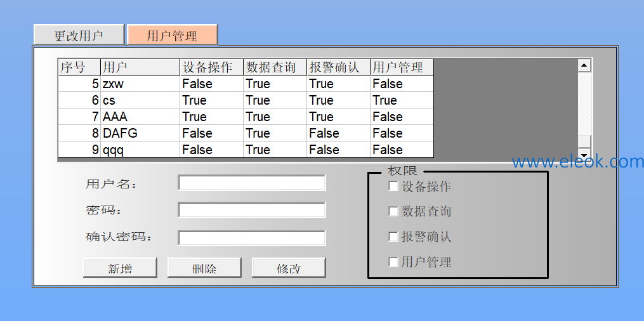Screen dimensions: 644x321
Task: Click qqq's 数据查询 True cell
Action: (x=275, y=150)
